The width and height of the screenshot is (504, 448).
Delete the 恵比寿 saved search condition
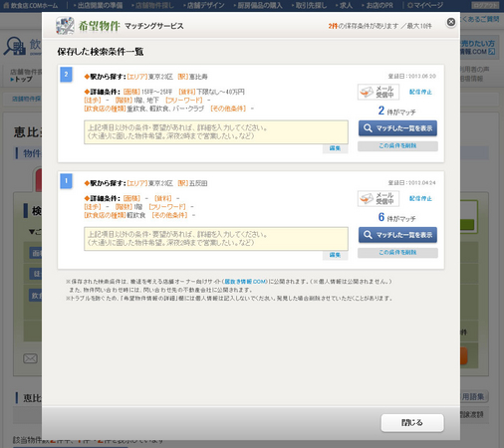click(x=397, y=146)
